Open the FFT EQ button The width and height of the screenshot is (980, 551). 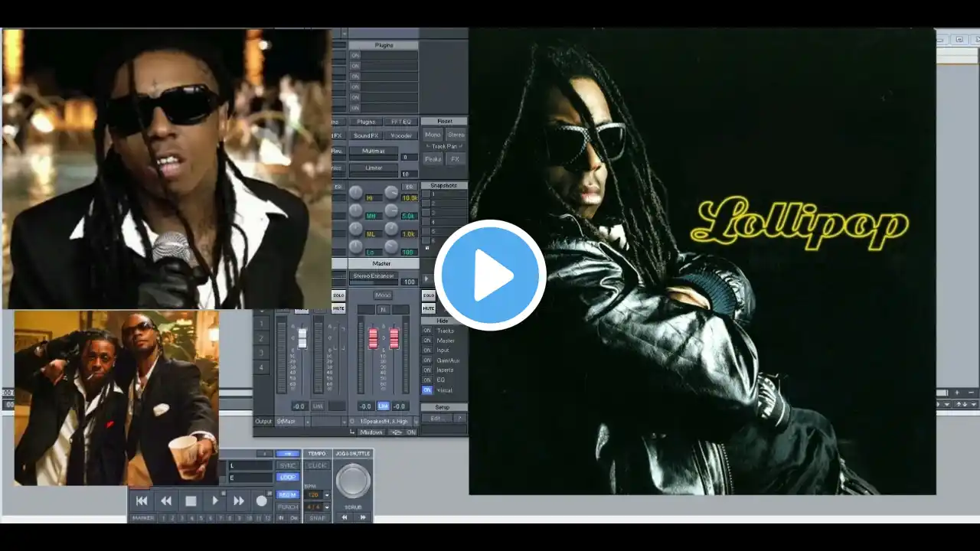(401, 122)
